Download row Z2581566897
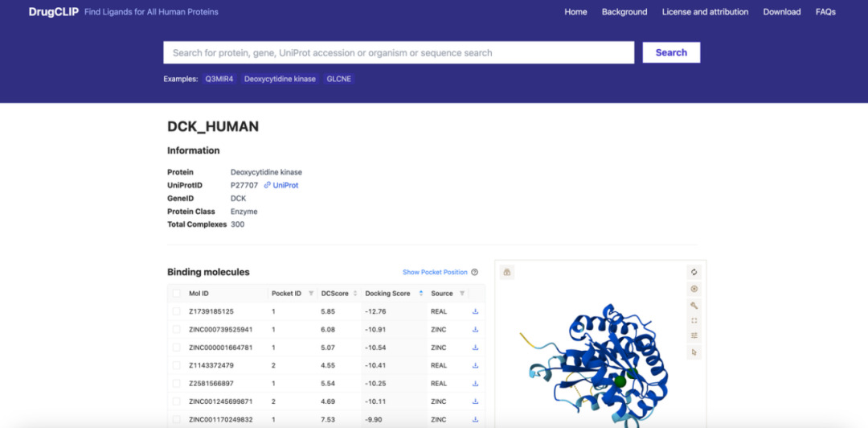This screenshot has height=428, width=868. (475, 384)
